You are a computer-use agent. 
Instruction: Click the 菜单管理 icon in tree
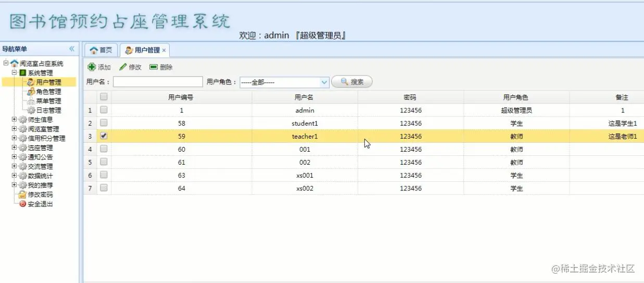pos(31,101)
